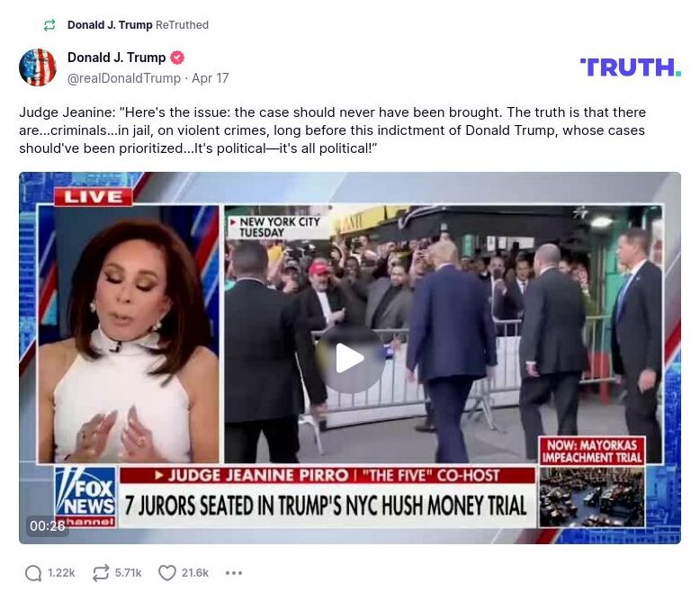Open the three-dot more options menu

click(x=234, y=573)
